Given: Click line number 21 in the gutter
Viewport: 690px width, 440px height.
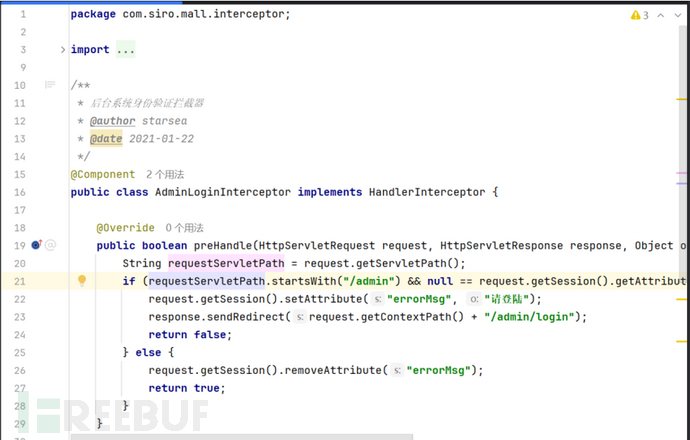Looking at the screenshot, I should coord(21,281).
